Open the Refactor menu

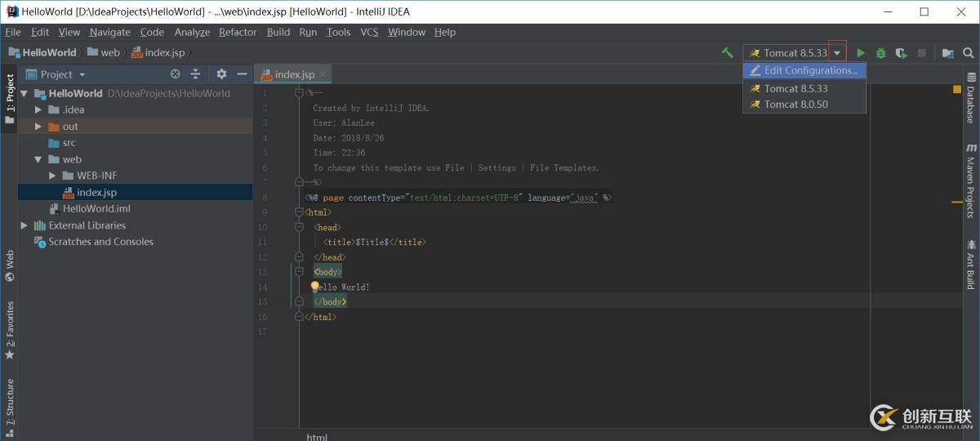click(x=238, y=32)
